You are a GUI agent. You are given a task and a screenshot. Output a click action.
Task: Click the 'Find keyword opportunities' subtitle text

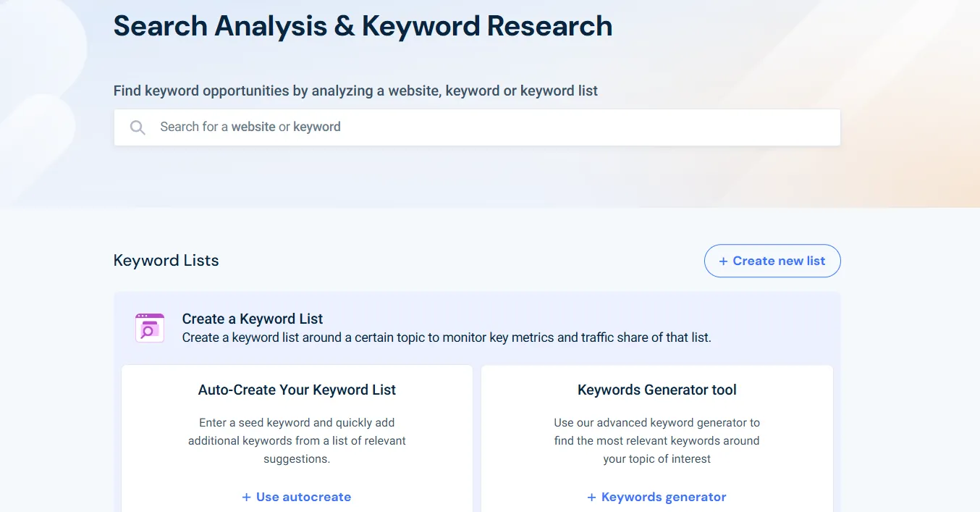click(355, 91)
